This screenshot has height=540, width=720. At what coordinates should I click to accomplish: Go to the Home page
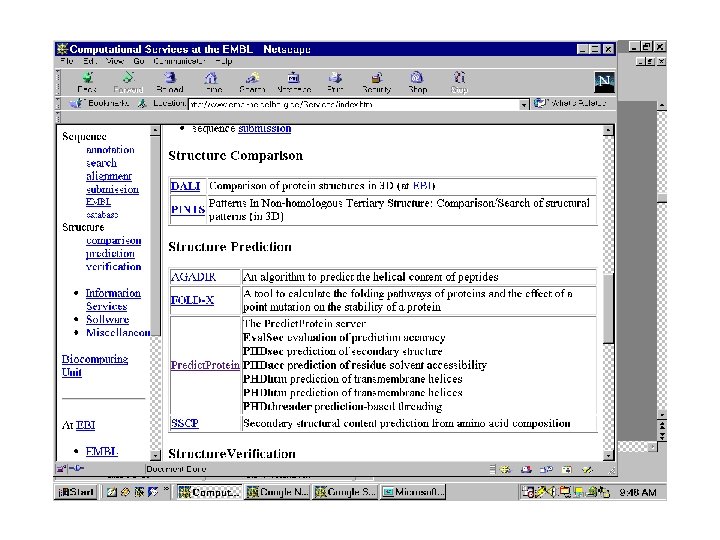point(211,83)
